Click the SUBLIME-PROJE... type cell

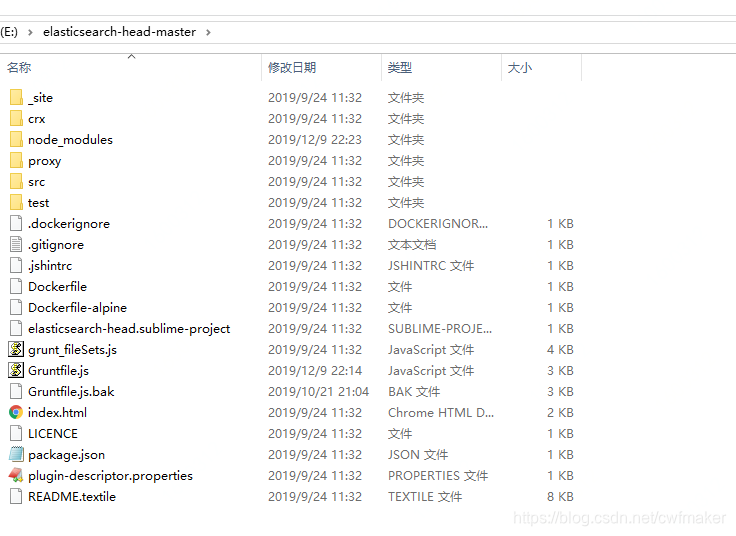[440, 329]
